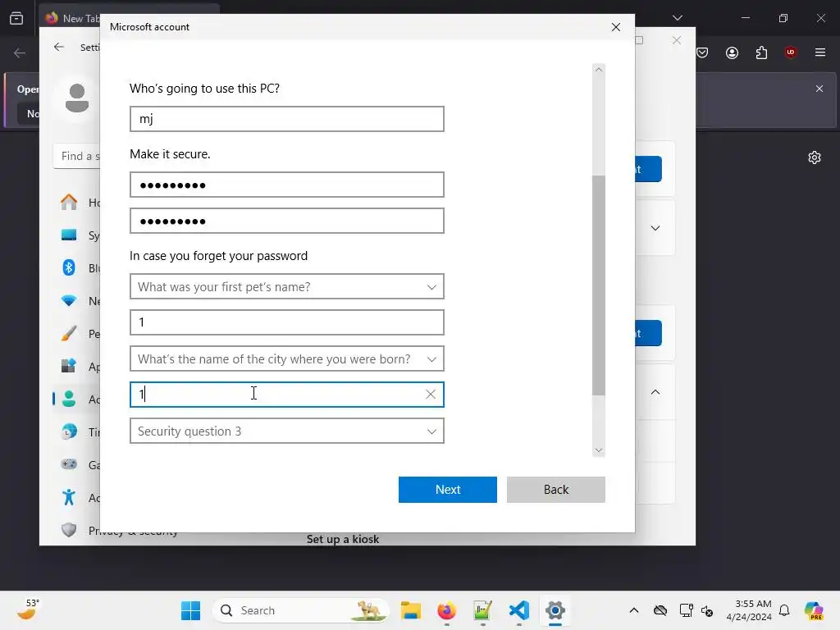This screenshot has height=630, width=840.
Task: Select the Network wifi icon in Settings sidebar
Action: (69, 300)
